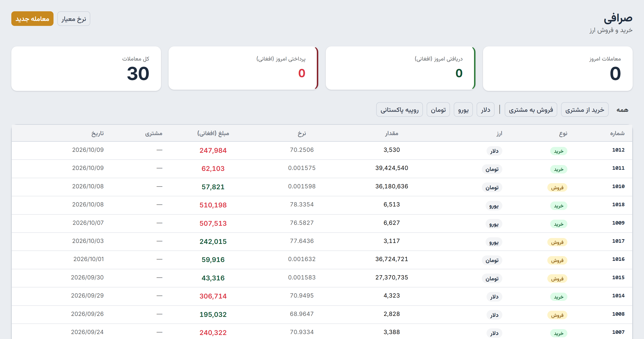Screen dimensions: 644x339
Task: Click the نرخ column header
Action: pyautogui.click(x=302, y=133)
